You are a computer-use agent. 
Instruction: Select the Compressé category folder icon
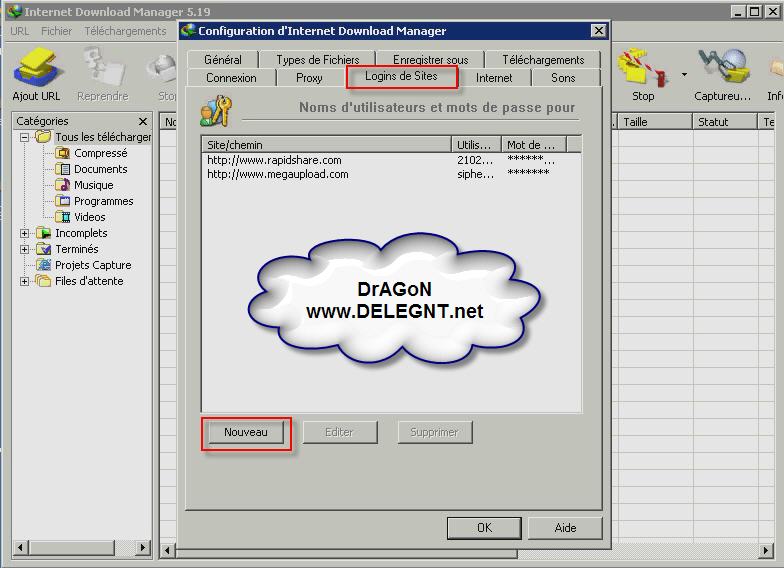tap(62, 152)
